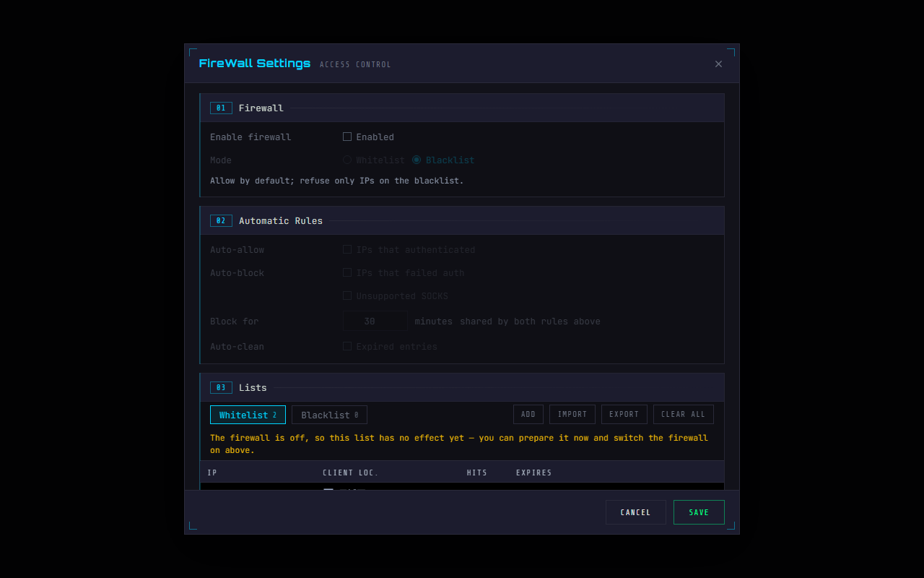Click the 'Automatic Rules' section heading
This screenshot has height=578, width=924.
coord(281,220)
